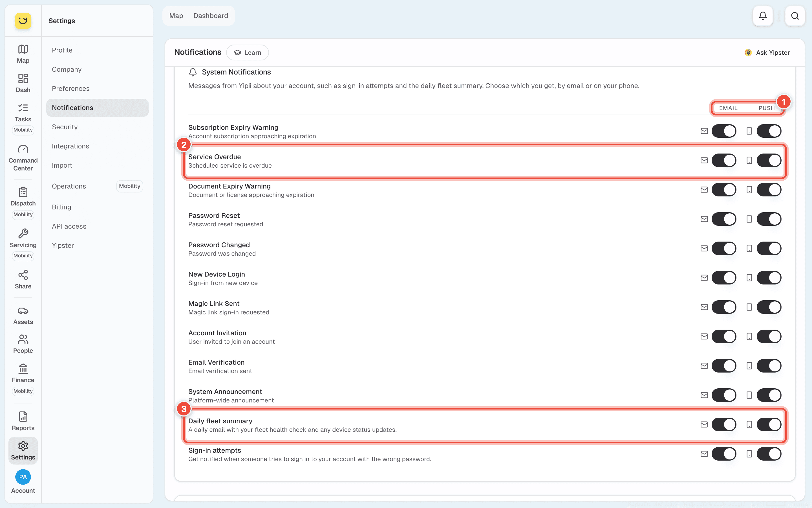Open Billing settings
812x508 pixels.
click(x=97, y=207)
